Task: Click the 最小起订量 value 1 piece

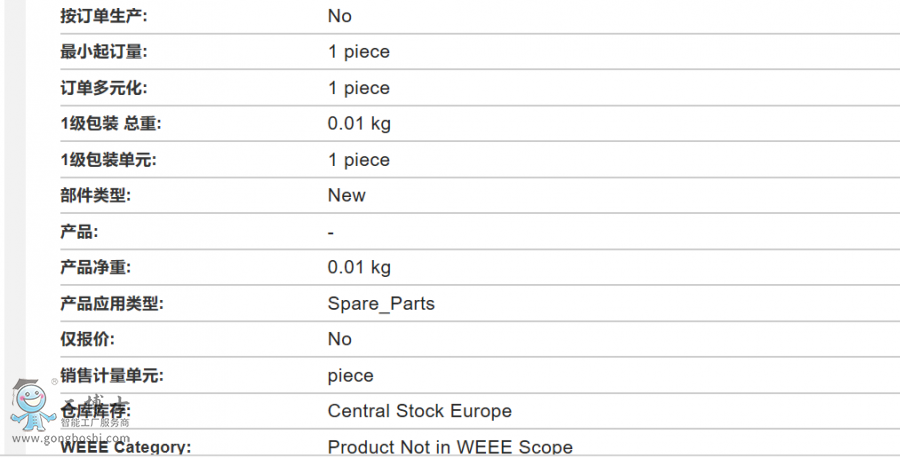Action: [x=359, y=52]
